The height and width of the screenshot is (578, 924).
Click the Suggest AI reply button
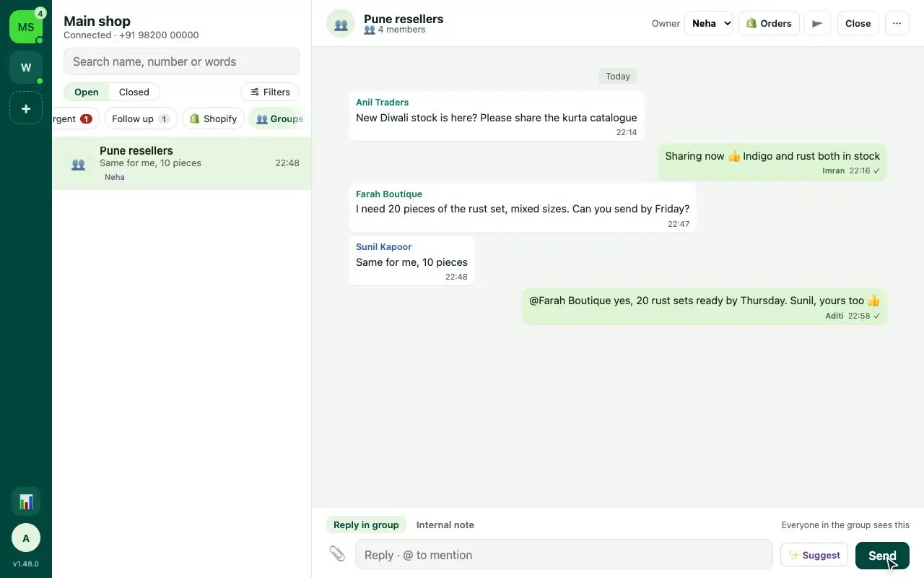(814, 555)
